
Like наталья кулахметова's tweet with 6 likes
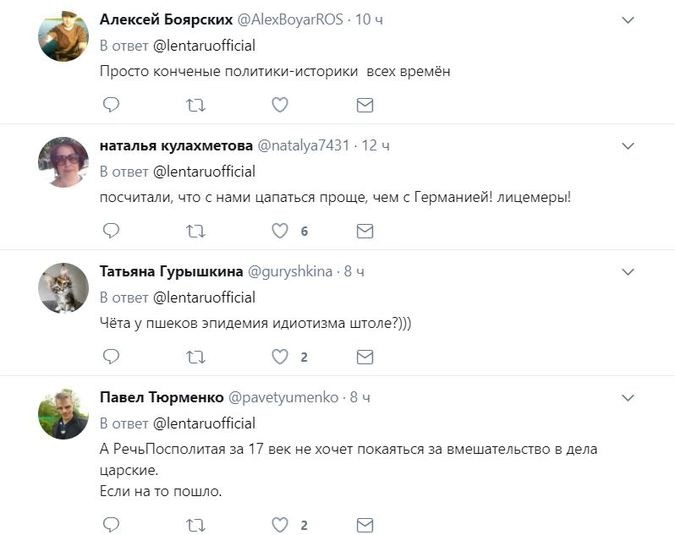click(x=281, y=231)
